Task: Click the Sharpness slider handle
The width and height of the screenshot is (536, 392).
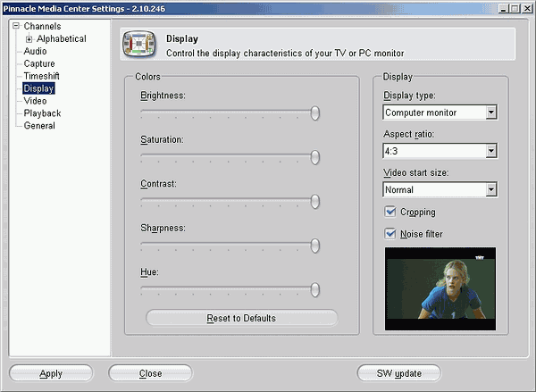Action: (x=314, y=246)
